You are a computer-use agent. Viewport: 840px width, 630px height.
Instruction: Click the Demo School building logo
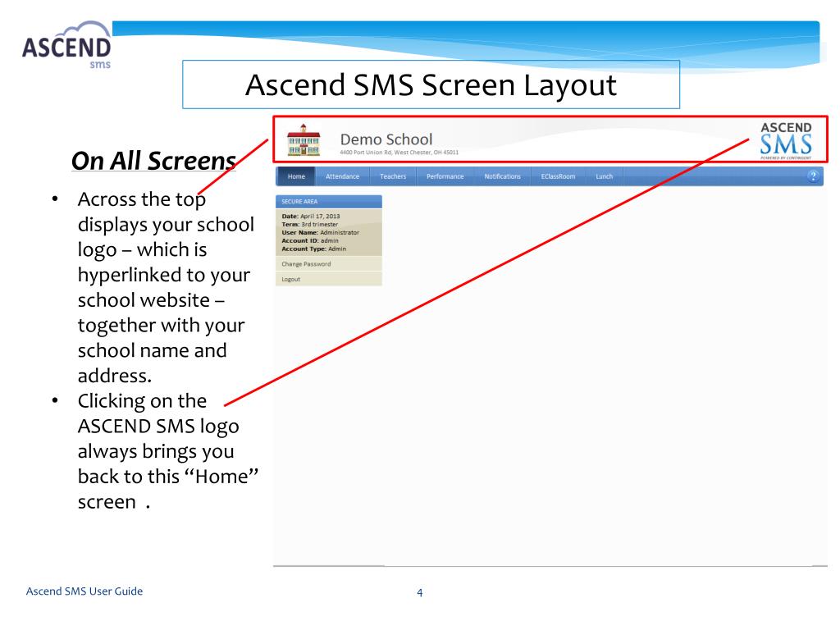point(304,140)
